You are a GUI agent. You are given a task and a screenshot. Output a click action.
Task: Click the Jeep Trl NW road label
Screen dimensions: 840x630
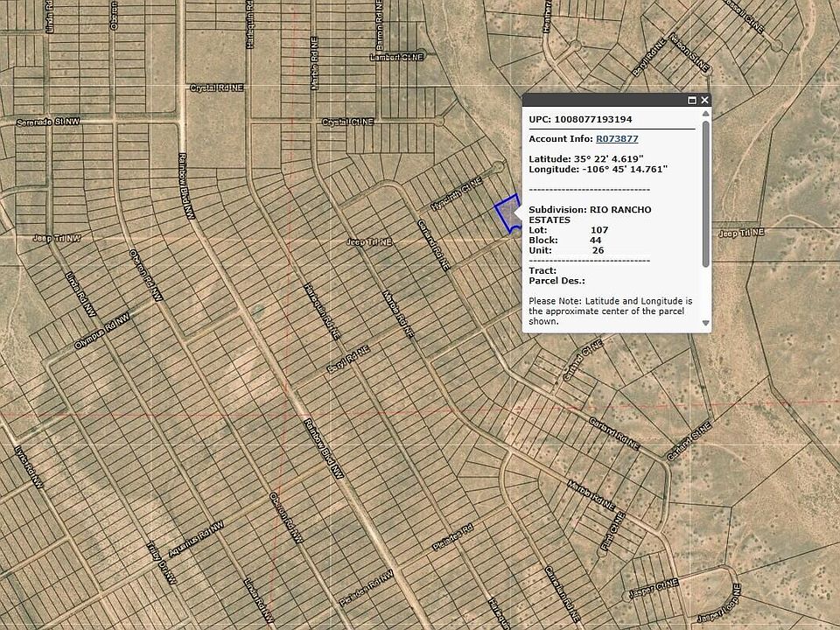click(x=57, y=238)
